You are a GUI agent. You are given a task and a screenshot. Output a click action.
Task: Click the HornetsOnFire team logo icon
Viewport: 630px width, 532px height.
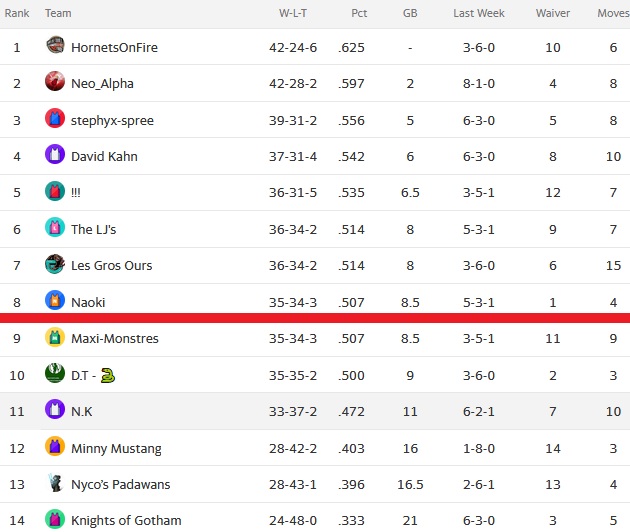[55, 45]
